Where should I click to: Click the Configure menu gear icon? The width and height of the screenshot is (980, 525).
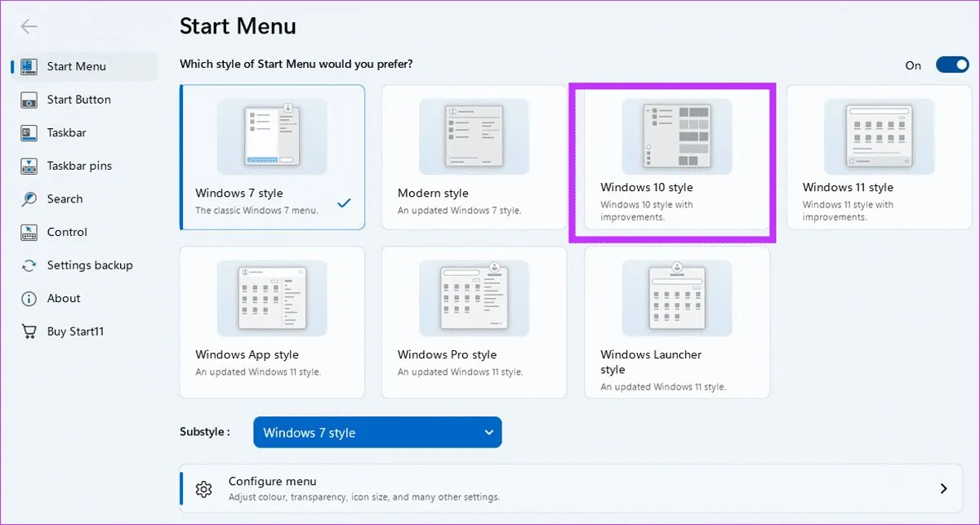tap(204, 489)
